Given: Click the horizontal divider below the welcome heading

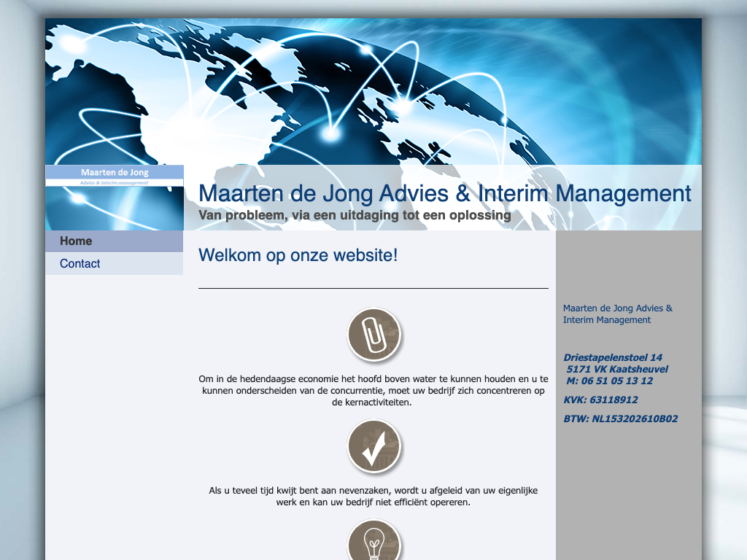Looking at the screenshot, I should tap(373, 289).
